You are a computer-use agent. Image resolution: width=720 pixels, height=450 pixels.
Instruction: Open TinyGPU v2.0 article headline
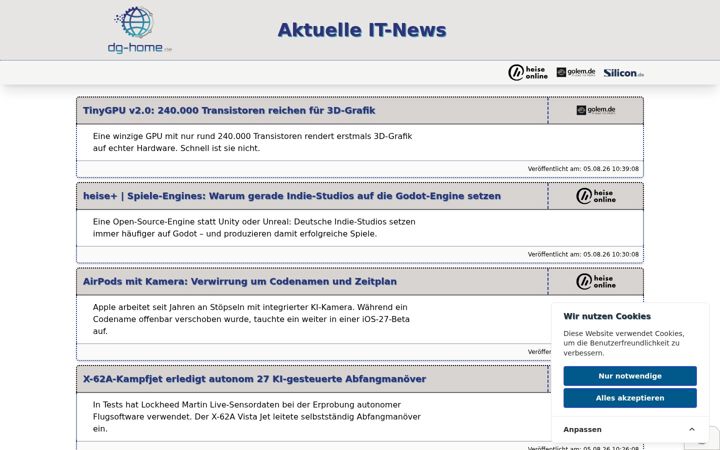click(x=229, y=111)
